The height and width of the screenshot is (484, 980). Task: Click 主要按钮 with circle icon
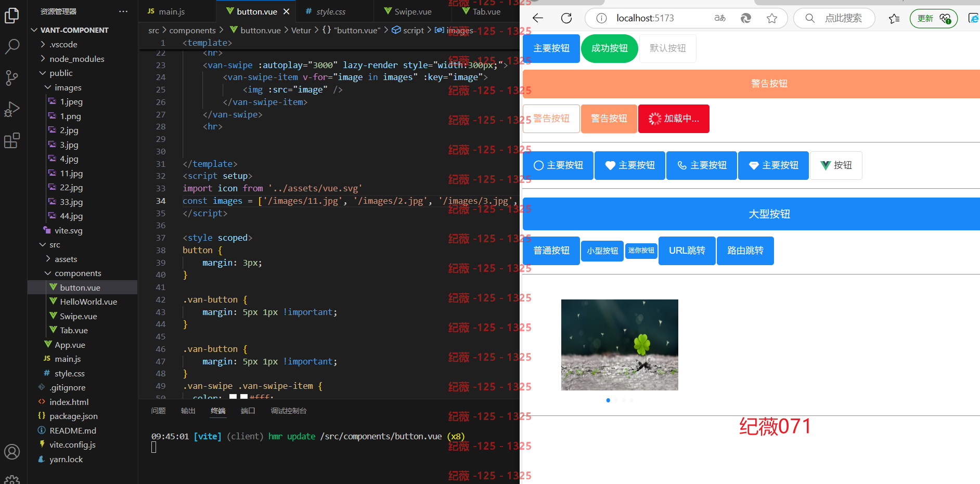click(558, 165)
